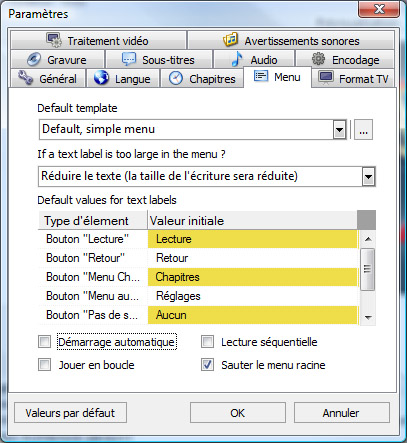Click the Traitement vidéo monitor-gear icon
Viewport: 407px width, 443px height.
(x=54, y=40)
